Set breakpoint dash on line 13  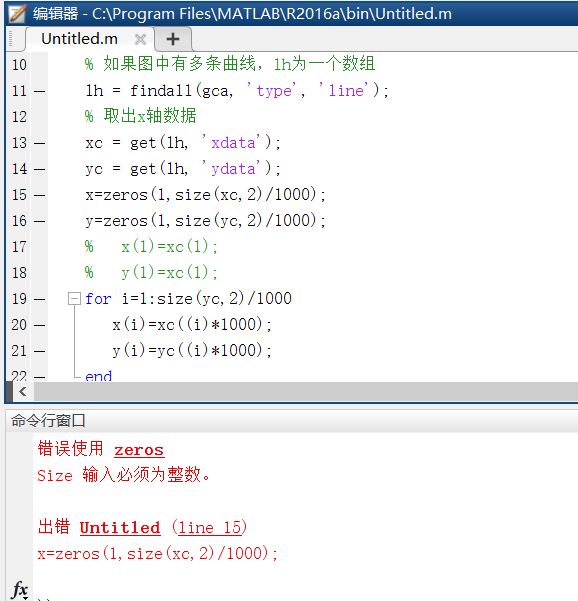coord(39,143)
